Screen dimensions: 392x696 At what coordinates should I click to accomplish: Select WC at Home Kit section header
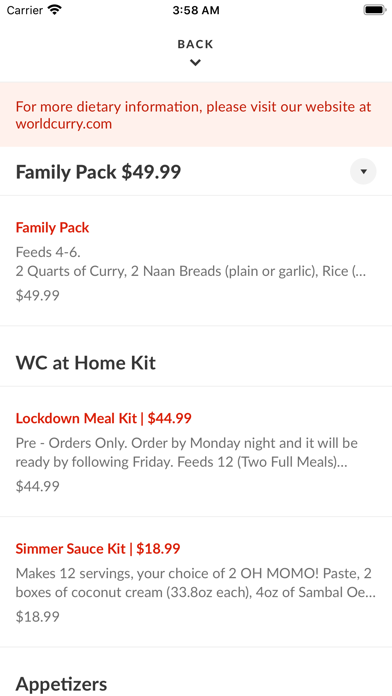(x=86, y=363)
